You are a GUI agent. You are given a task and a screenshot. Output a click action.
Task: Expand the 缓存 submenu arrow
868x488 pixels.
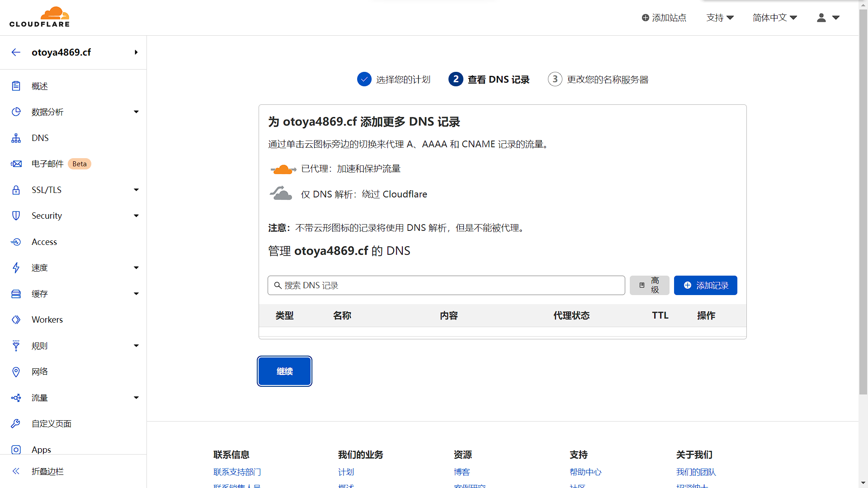136,294
